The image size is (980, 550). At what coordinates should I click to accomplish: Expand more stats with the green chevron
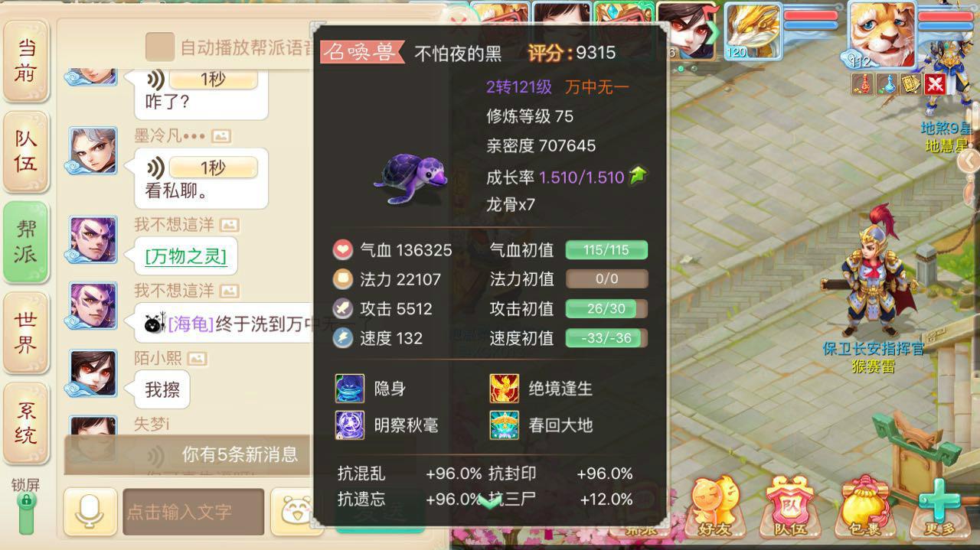490,502
